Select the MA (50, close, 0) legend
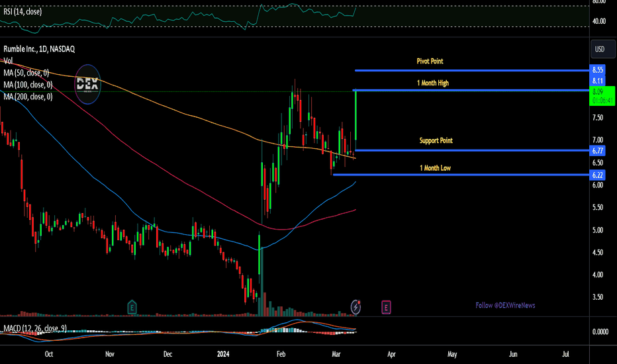Screen dimensions: 617x364 click(x=26, y=73)
